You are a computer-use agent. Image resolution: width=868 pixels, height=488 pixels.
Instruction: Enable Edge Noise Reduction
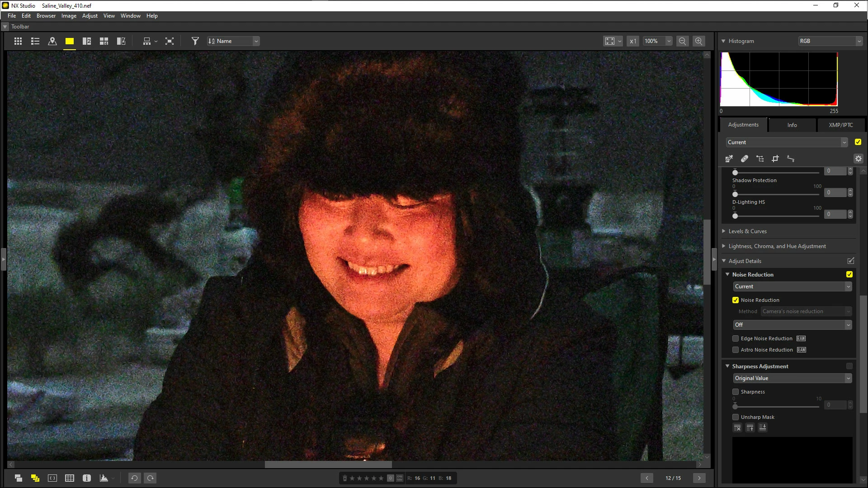[x=736, y=338]
